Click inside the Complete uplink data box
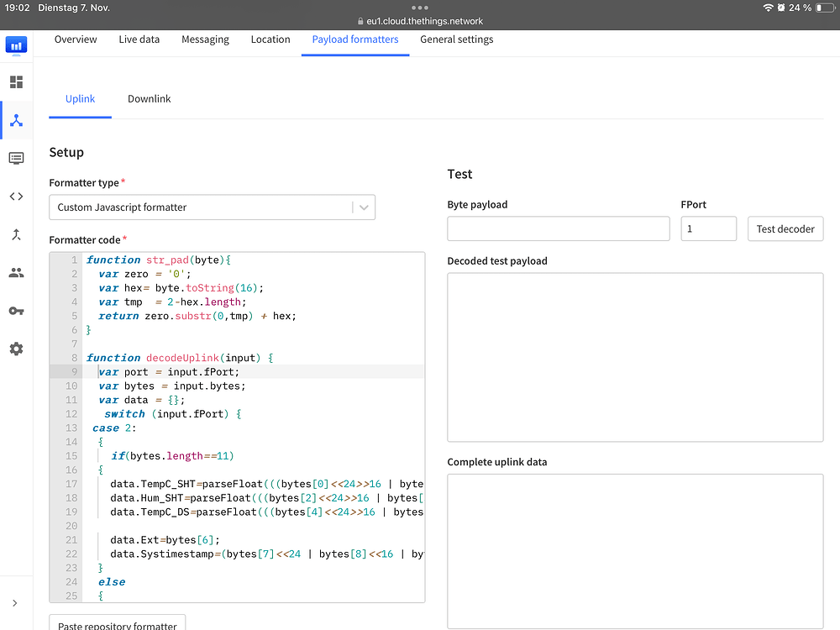This screenshot has height=630, width=840. click(635, 551)
